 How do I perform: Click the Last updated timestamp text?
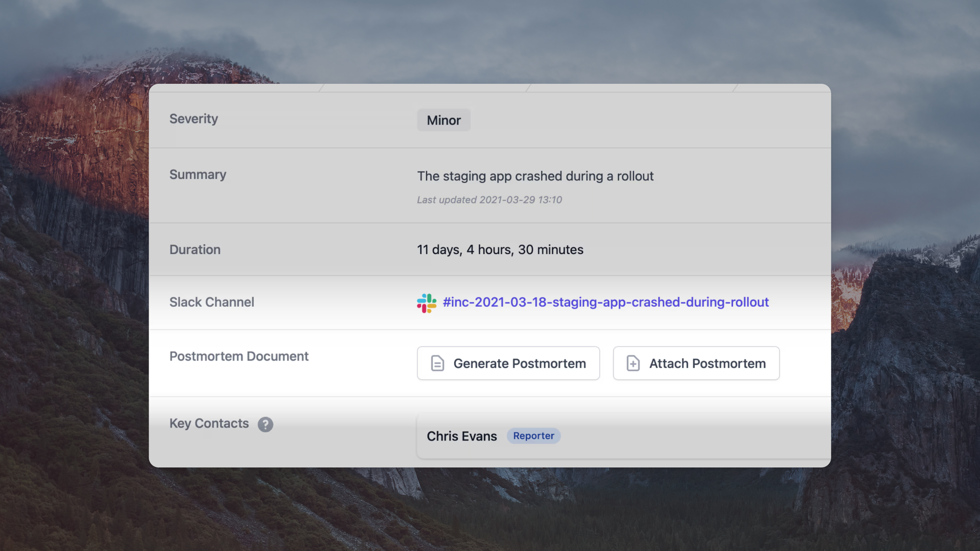[489, 200]
